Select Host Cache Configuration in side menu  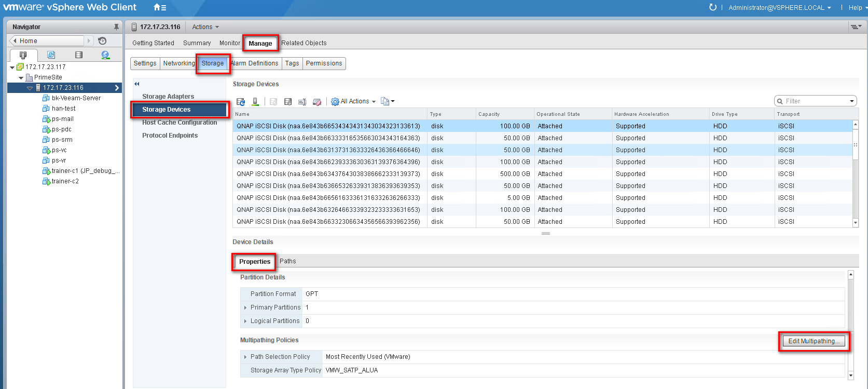pos(180,123)
